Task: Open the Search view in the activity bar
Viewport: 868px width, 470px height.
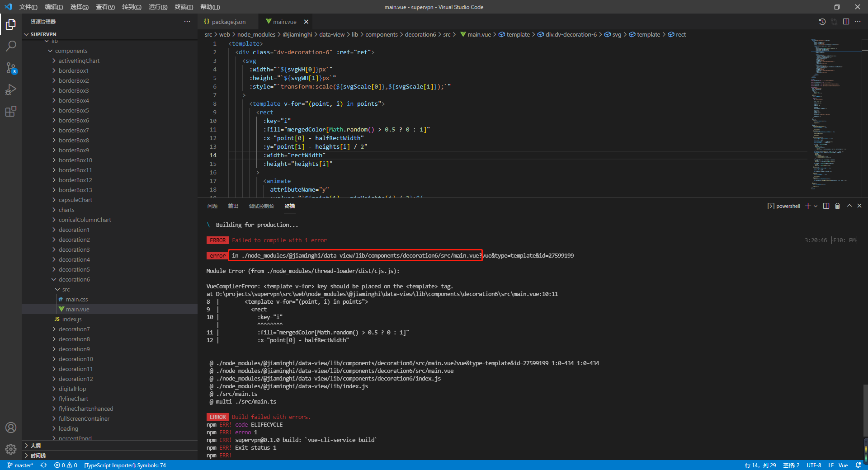Action: coord(11,45)
